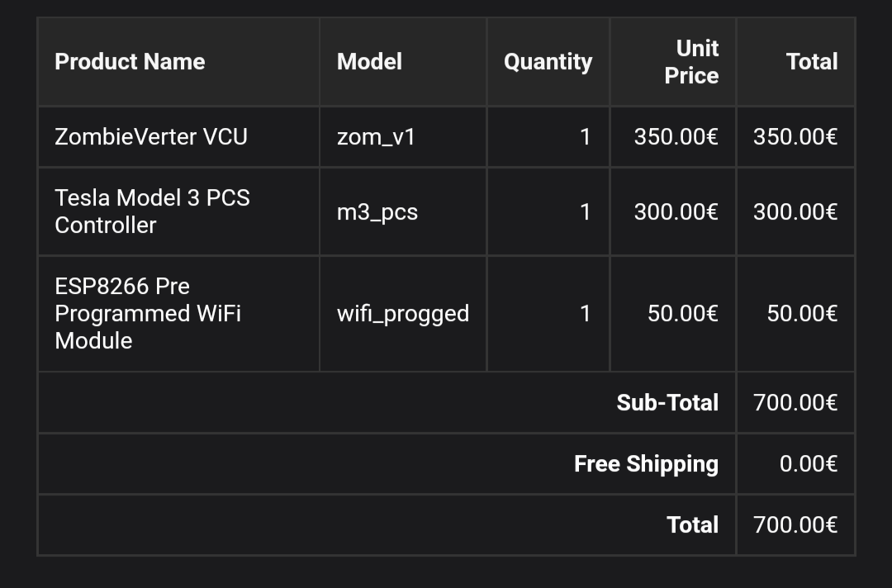Select the Tesla Model 3 PCS Controller name
This screenshot has width=892, height=588.
pyautogui.click(x=152, y=211)
